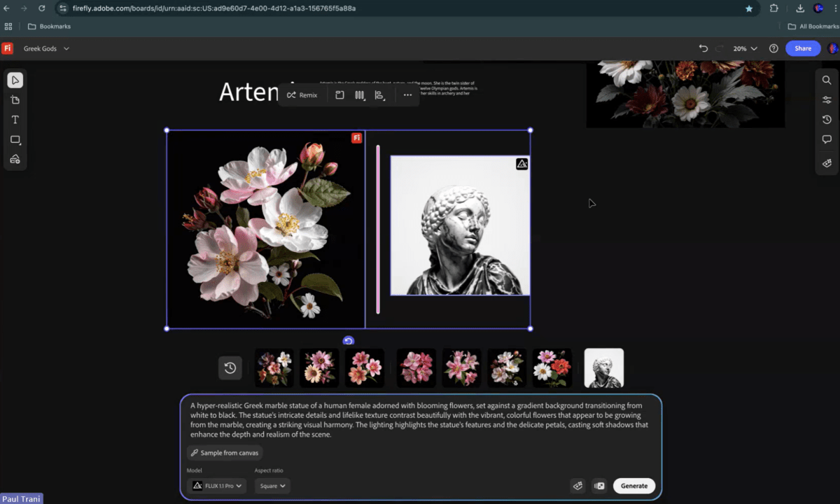The width and height of the screenshot is (840, 504).
Task: Open the adjustments sliders panel icon
Action: click(827, 99)
